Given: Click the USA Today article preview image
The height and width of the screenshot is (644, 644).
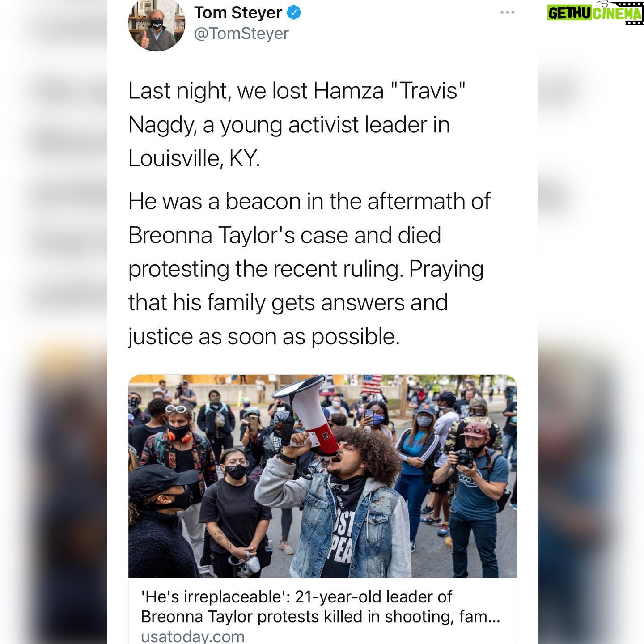Looking at the screenshot, I should pos(322,476).
